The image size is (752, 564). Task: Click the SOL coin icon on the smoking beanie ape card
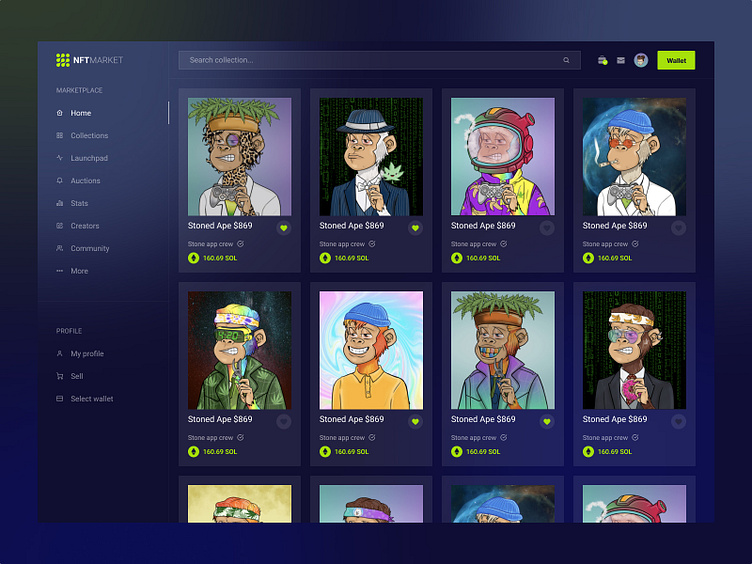pyautogui.click(x=588, y=258)
